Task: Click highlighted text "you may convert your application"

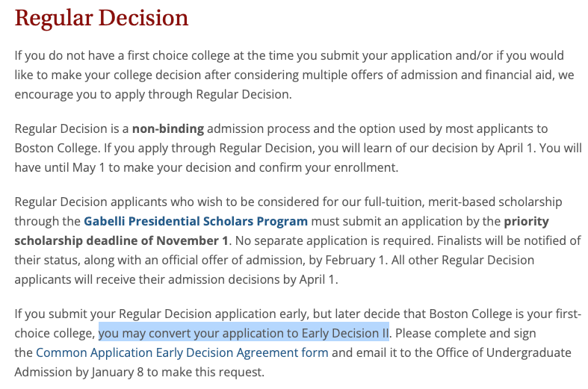Action: [x=187, y=332]
